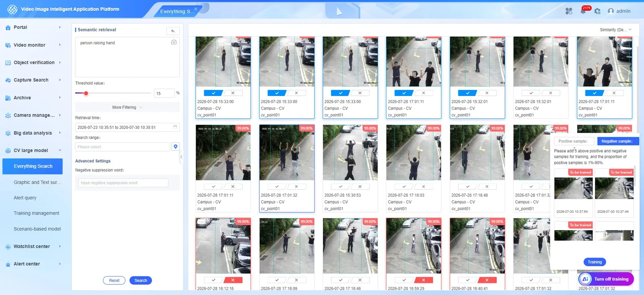The height and width of the screenshot is (295, 644).
Task: Open sample thumbnail dated 2026-07-30 10:37:54
Action: point(573,188)
